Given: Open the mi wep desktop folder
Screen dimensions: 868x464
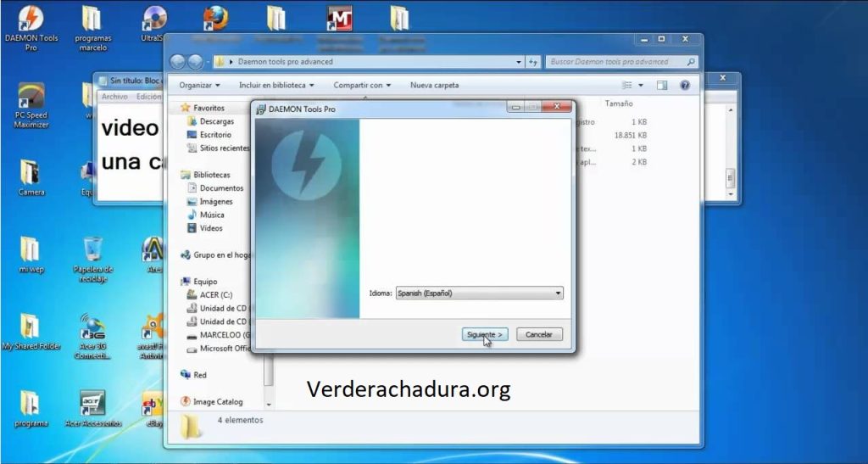Looking at the screenshot, I should 31,254.
